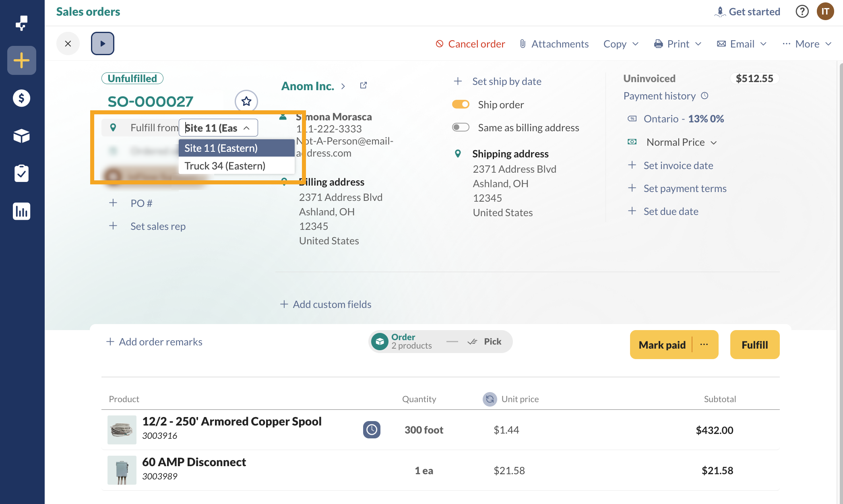Open the clipboard checkmark tasks icon
The image size is (843, 504).
[x=22, y=174]
